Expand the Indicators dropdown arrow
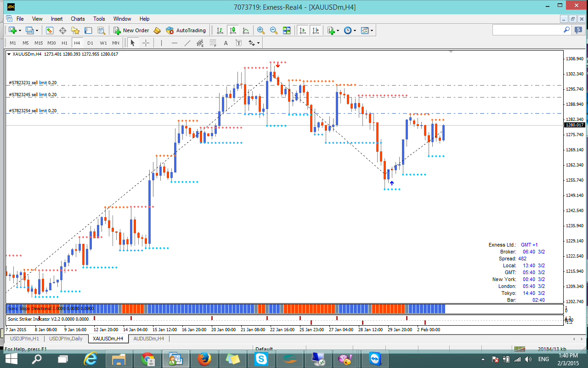The image size is (588, 368). tap(338, 31)
